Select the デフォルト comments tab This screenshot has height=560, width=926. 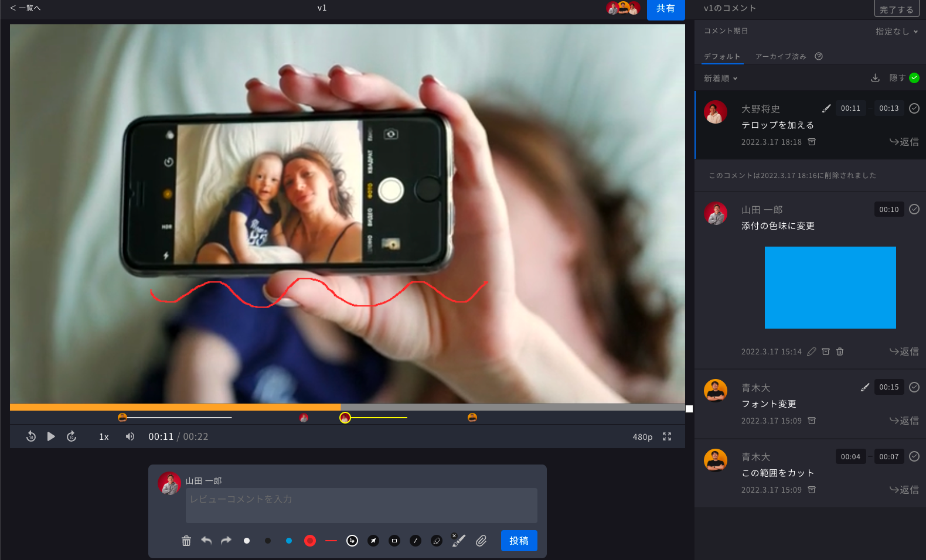click(x=722, y=57)
